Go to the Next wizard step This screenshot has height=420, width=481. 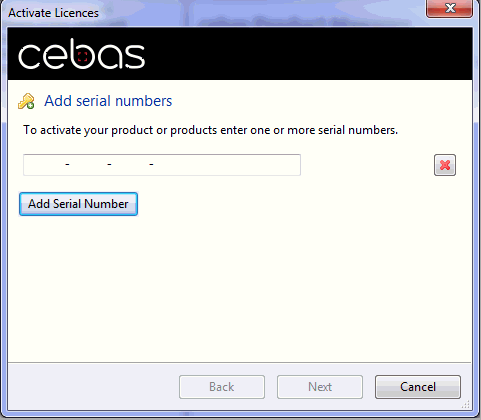(x=320, y=387)
